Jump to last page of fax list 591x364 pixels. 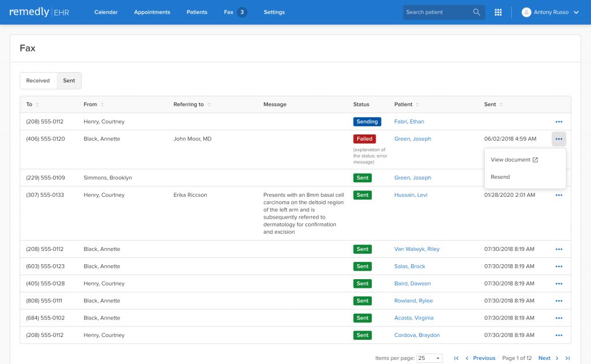point(568,358)
